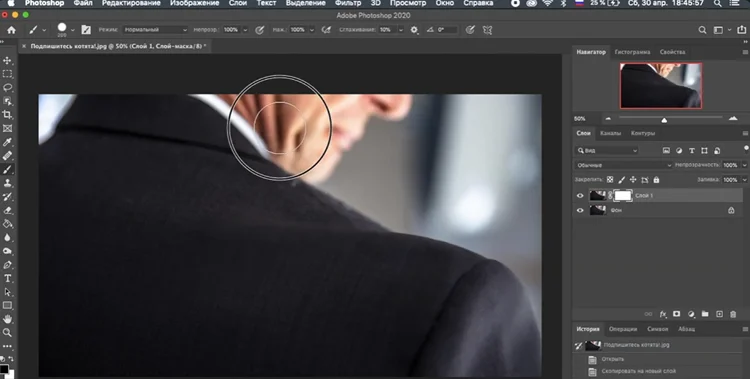Open smoothing options gear
This screenshot has width=750, height=379.
click(x=414, y=30)
